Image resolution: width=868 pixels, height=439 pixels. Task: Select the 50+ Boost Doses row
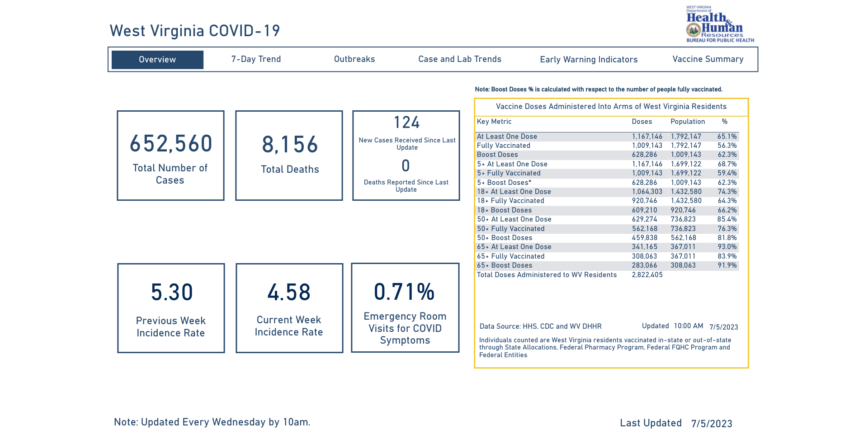pos(607,238)
